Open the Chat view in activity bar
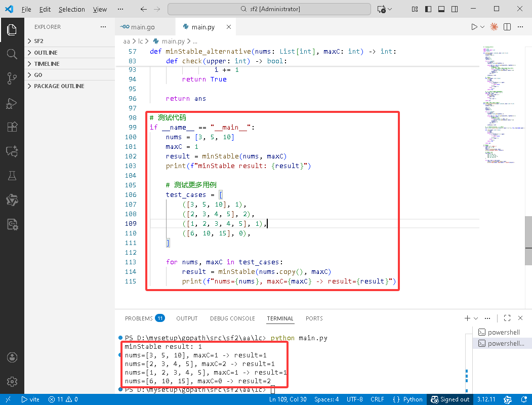 click(x=12, y=151)
